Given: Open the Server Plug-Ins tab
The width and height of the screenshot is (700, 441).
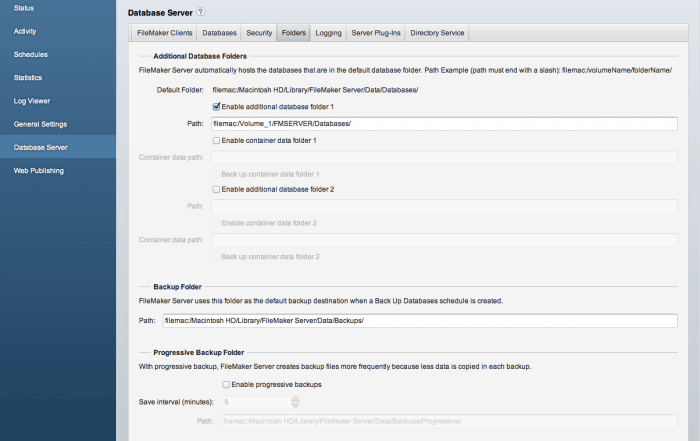Looking at the screenshot, I should 376,33.
